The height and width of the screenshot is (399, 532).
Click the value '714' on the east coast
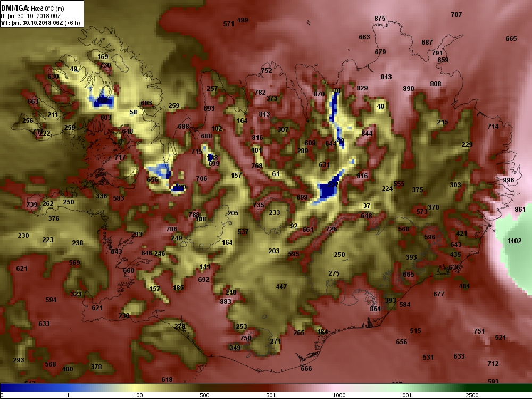(493, 127)
